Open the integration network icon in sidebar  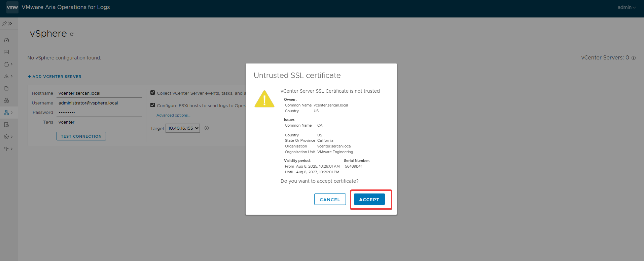(x=6, y=113)
